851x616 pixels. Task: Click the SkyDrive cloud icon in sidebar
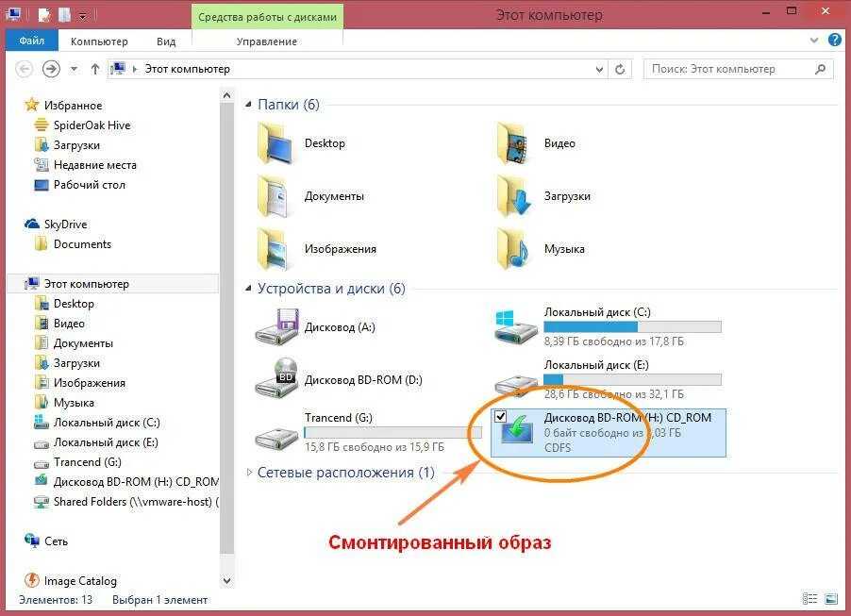pos(32,224)
